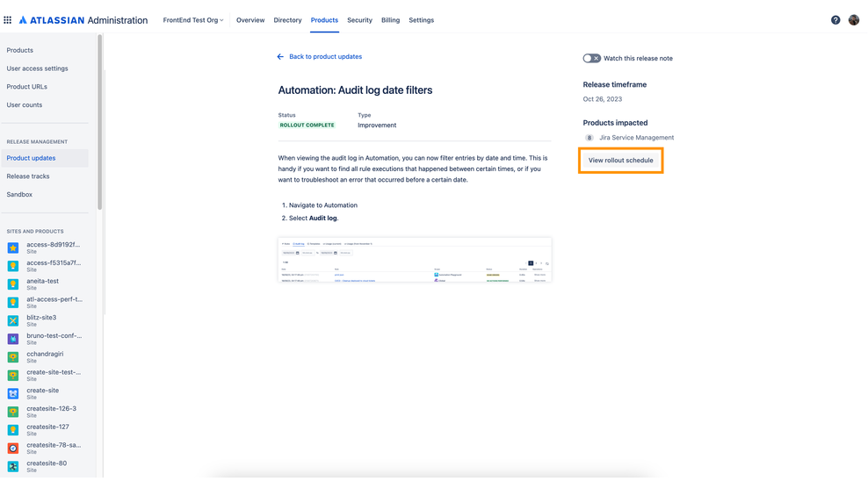Click the Jira Service Management product icon
The image size is (868, 488).
(x=589, y=138)
